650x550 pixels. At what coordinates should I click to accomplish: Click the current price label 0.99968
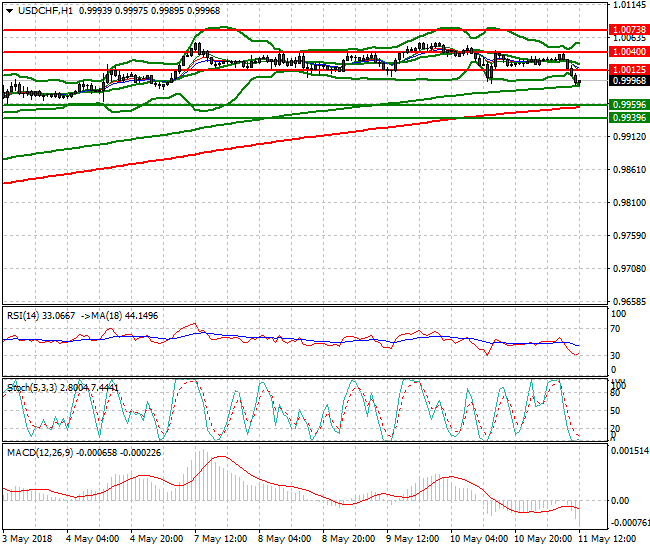[629, 80]
